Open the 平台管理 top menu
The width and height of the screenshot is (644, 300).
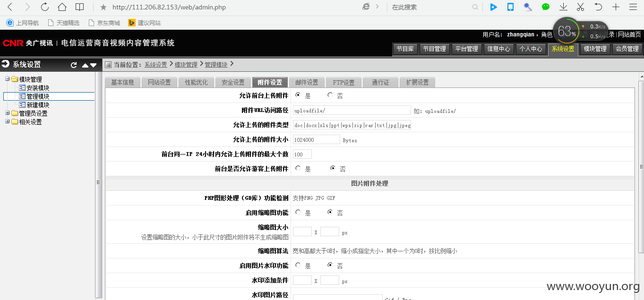coord(466,49)
